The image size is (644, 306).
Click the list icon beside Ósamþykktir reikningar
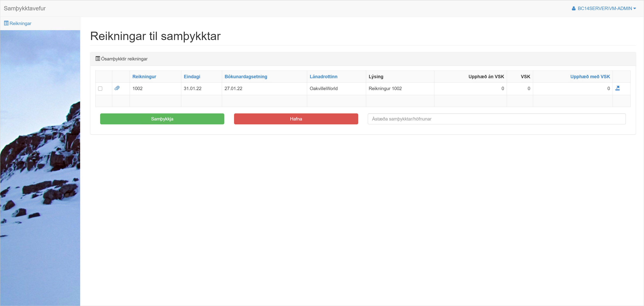pyautogui.click(x=98, y=59)
